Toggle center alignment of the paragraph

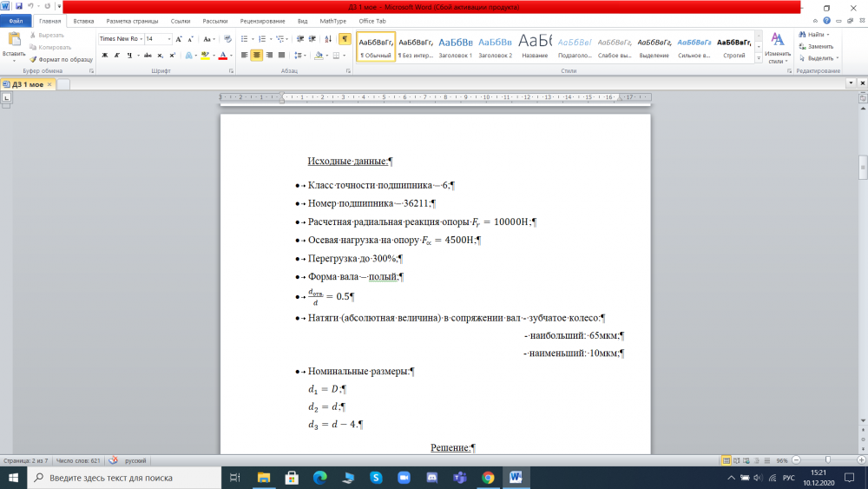pos(257,55)
